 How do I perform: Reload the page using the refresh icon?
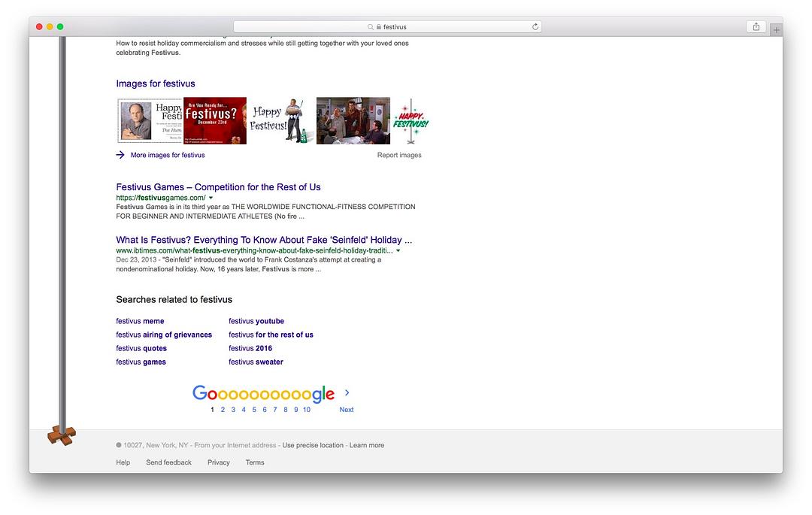(535, 27)
